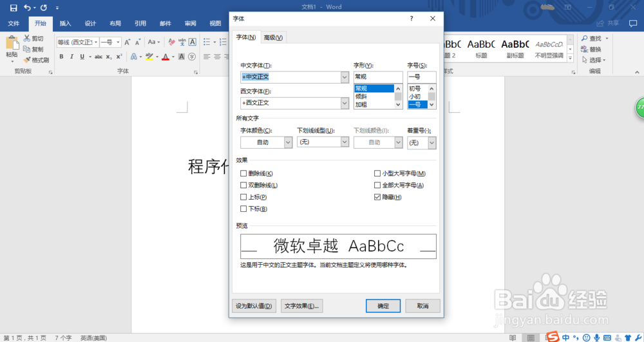
Task: Click the Redo icon in title bar
Action: 44,7
